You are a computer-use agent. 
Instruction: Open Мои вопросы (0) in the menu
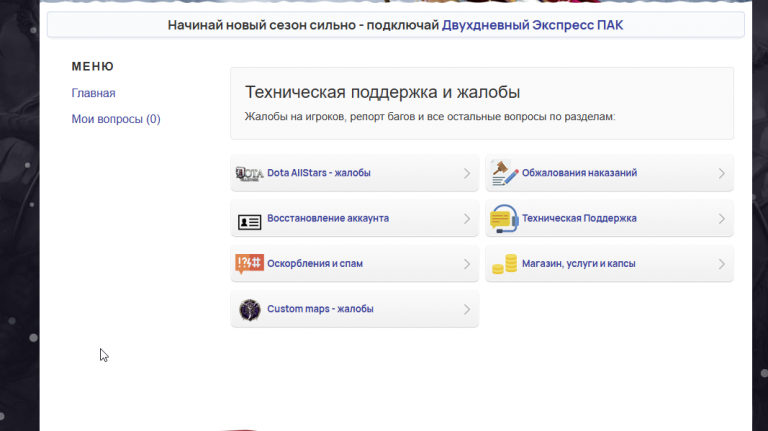click(116, 119)
